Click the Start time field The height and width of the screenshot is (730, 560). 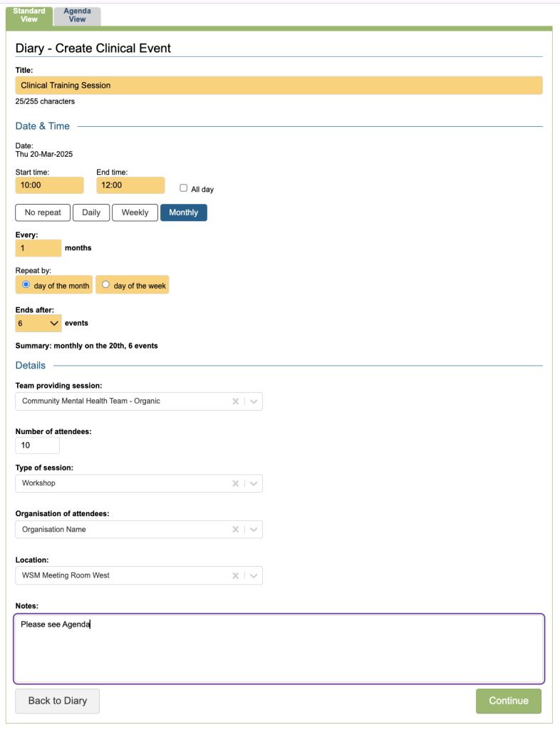(49, 185)
